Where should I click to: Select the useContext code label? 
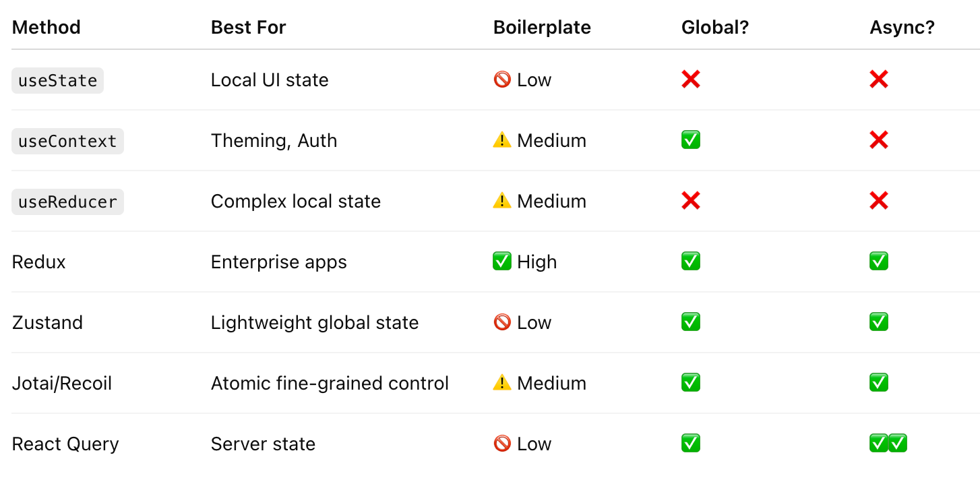[67, 141]
